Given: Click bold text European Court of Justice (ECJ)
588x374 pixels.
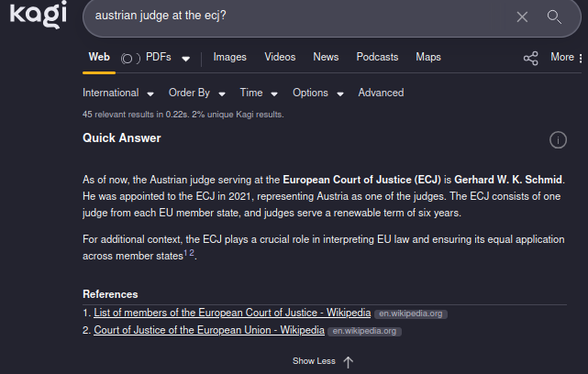Looking at the screenshot, I should [x=361, y=180].
